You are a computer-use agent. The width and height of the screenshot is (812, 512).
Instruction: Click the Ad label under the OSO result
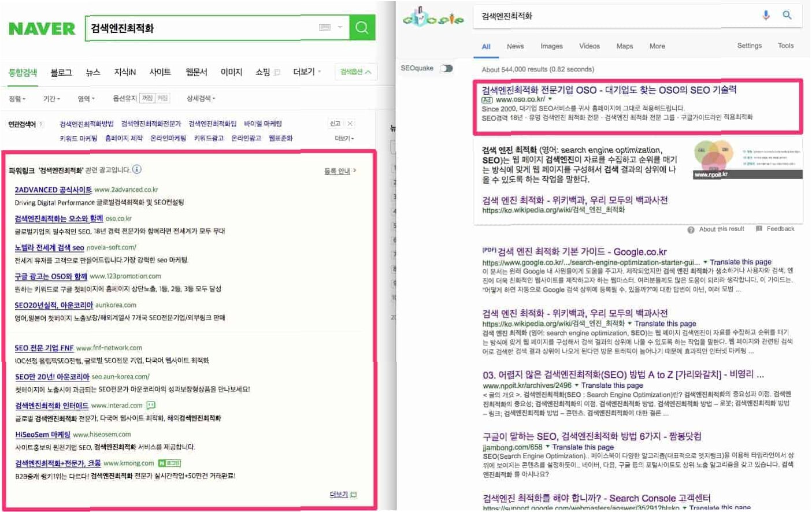487,100
